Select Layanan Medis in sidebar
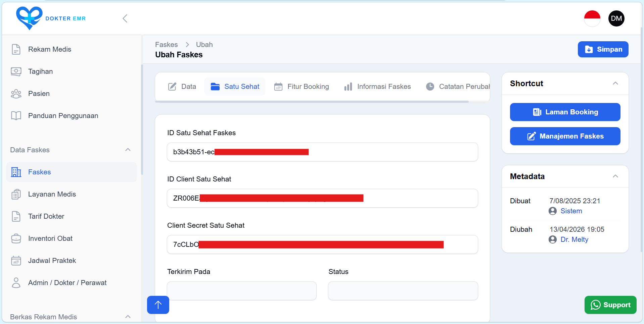This screenshot has width=644, height=324. pyautogui.click(x=72, y=194)
